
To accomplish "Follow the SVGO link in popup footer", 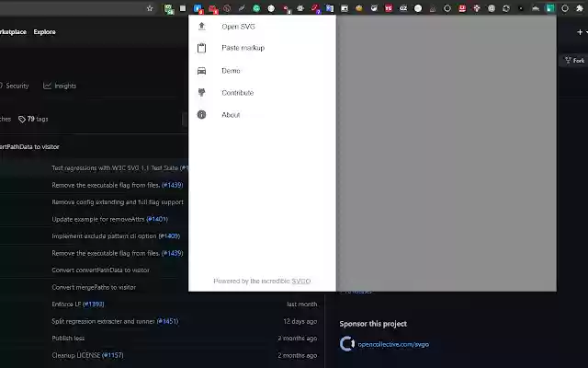I will point(301,281).
